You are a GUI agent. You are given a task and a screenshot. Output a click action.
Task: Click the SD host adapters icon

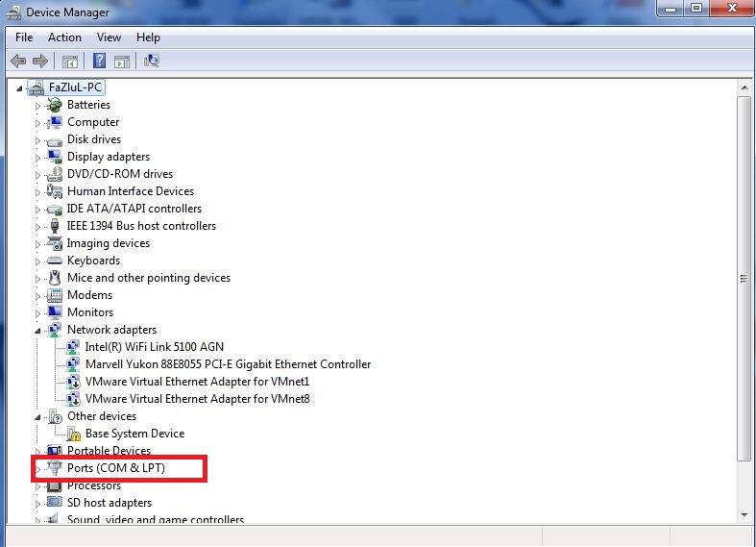point(55,503)
